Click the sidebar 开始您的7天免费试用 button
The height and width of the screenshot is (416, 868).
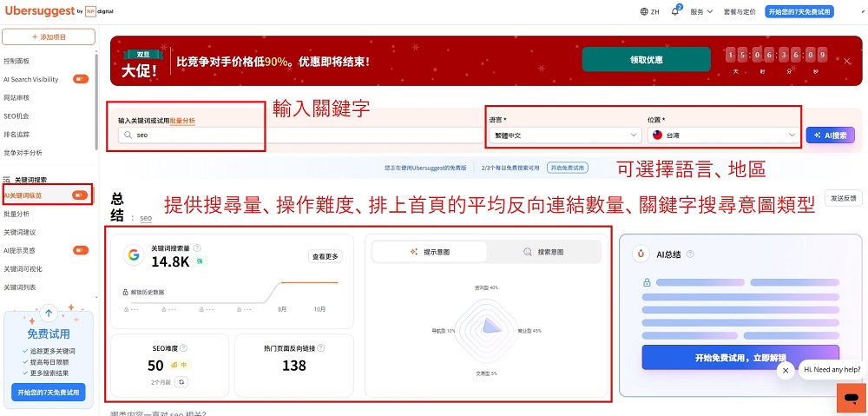[48, 393]
